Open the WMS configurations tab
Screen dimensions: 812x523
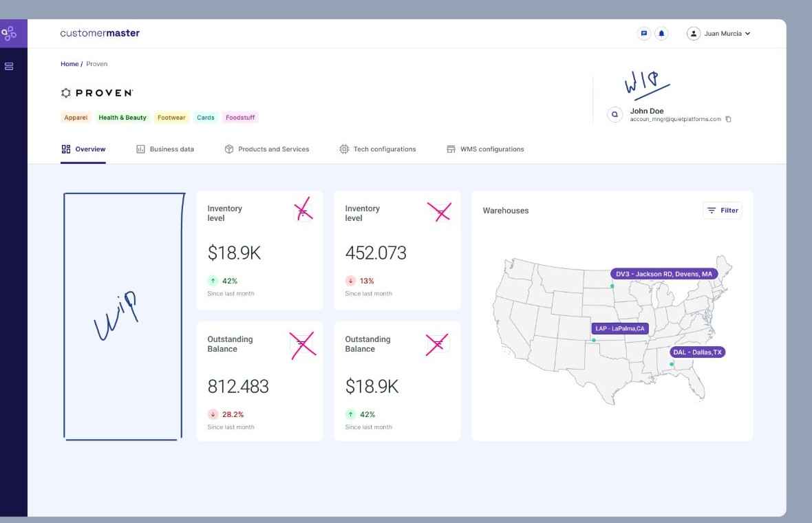click(x=485, y=149)
